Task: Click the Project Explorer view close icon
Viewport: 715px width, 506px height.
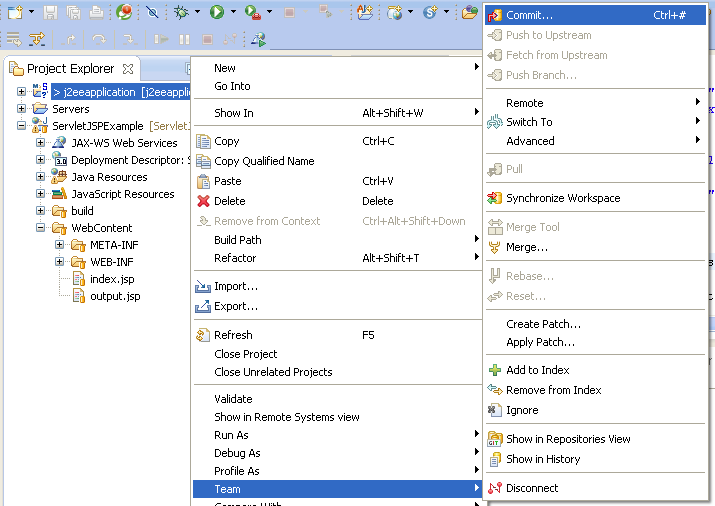Action: click(128, 69)
